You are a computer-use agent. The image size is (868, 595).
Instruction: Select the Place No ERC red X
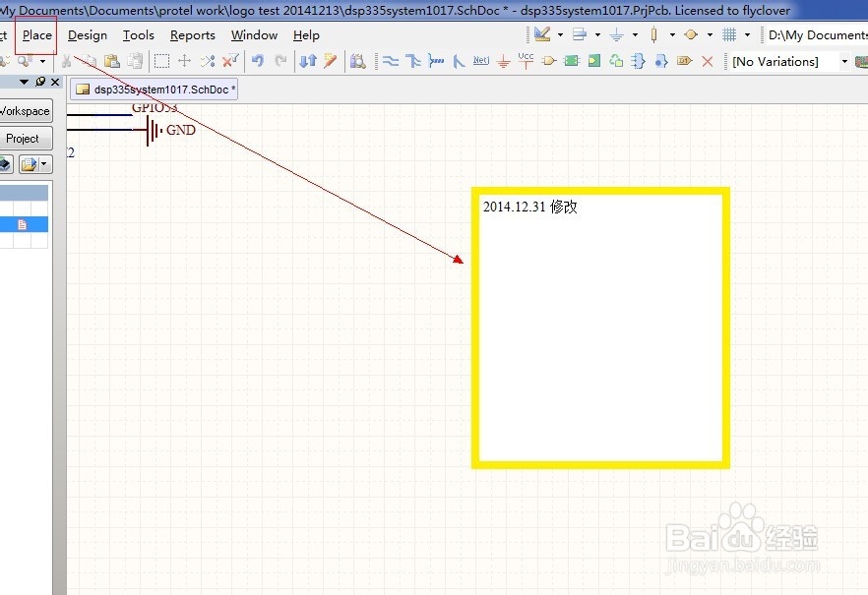[x=707, y=61]
